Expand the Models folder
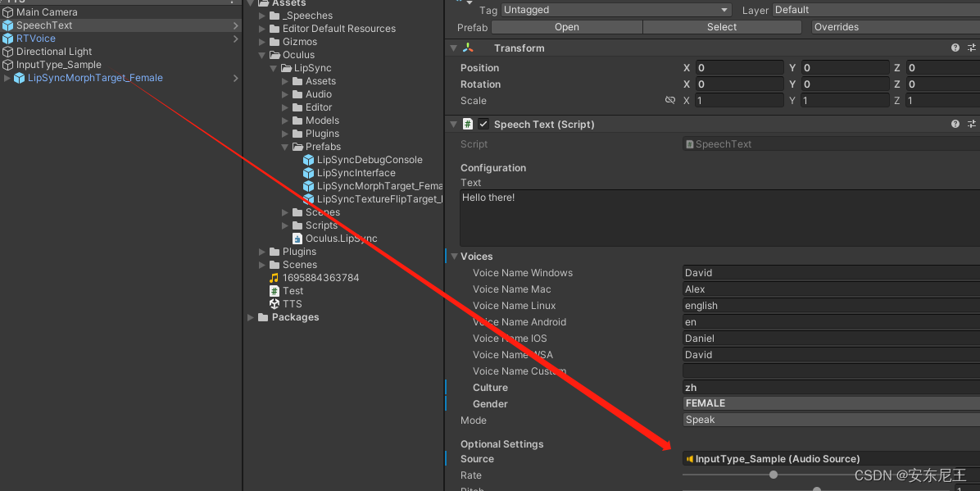 285,120
